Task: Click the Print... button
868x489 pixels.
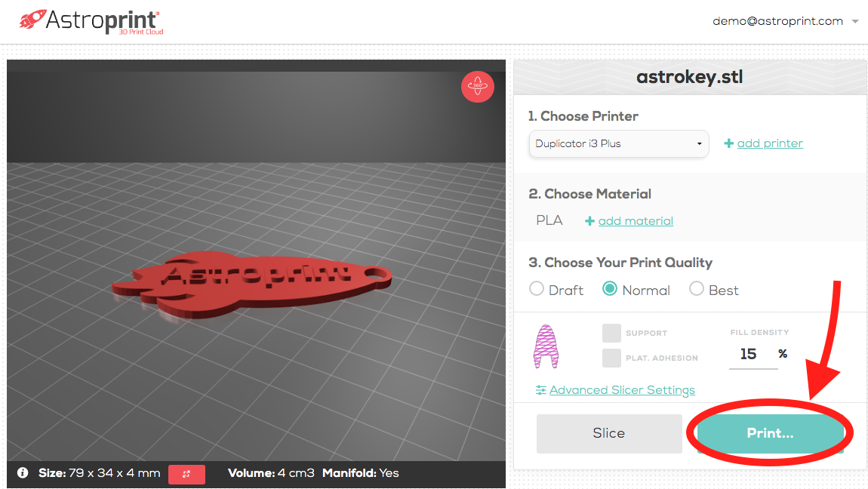Action: pos(770,433)
